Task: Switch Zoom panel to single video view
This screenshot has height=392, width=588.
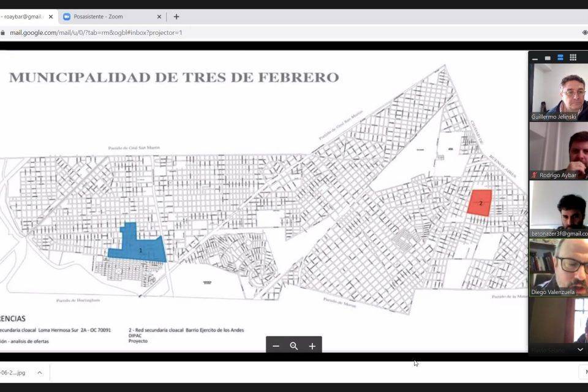Action: click(x=548, y=58)
